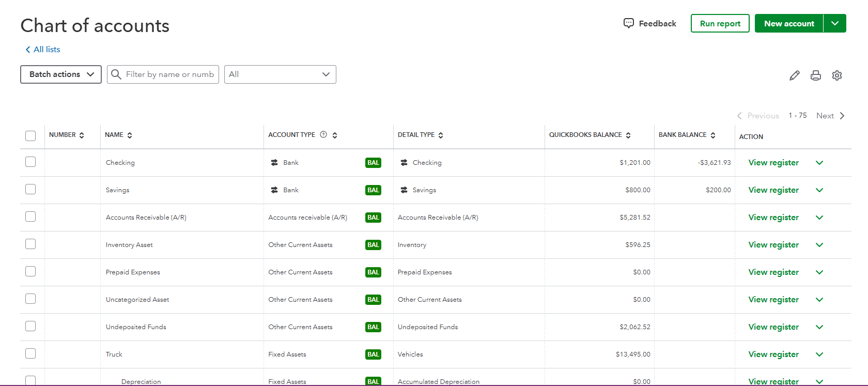Click the Run report button
Viewport: 868px width, 386px height.
pyautogui.click(x=720, y=23)
